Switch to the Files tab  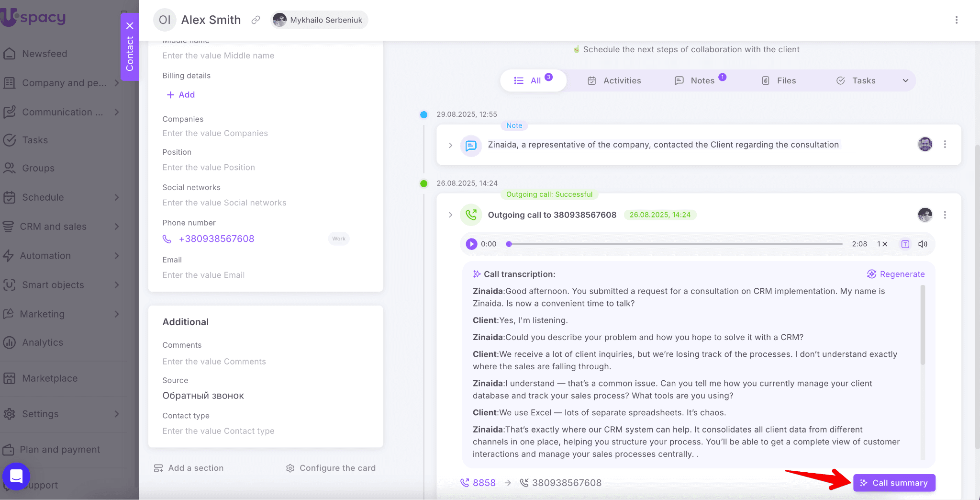click(779, 80)
